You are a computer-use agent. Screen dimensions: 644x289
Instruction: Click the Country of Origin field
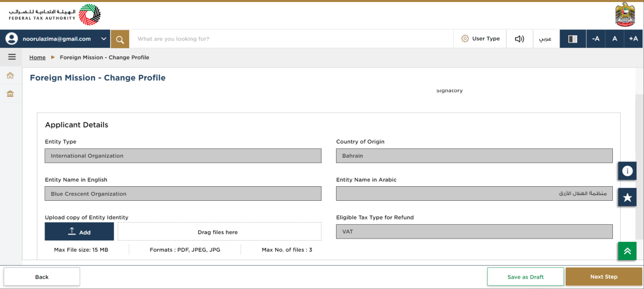(x=474, y=156)
